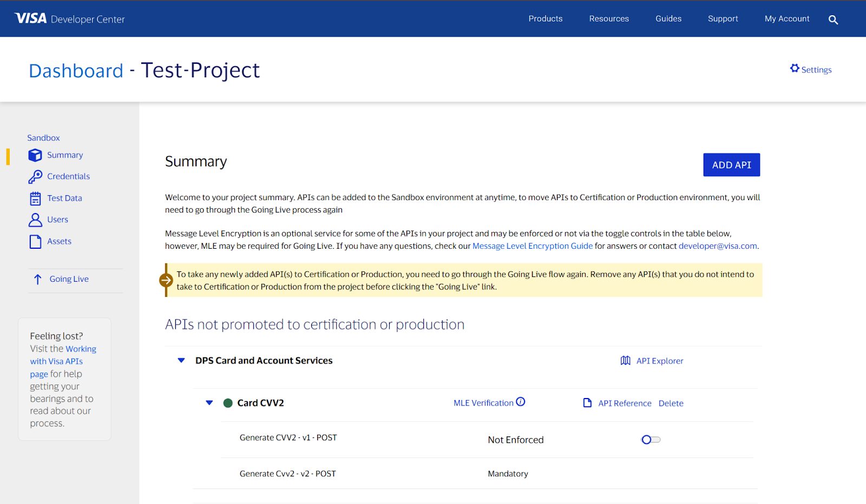The image size is (866, 504).
Task: Select Assets in the sidebar
Action: click(59, 241)
